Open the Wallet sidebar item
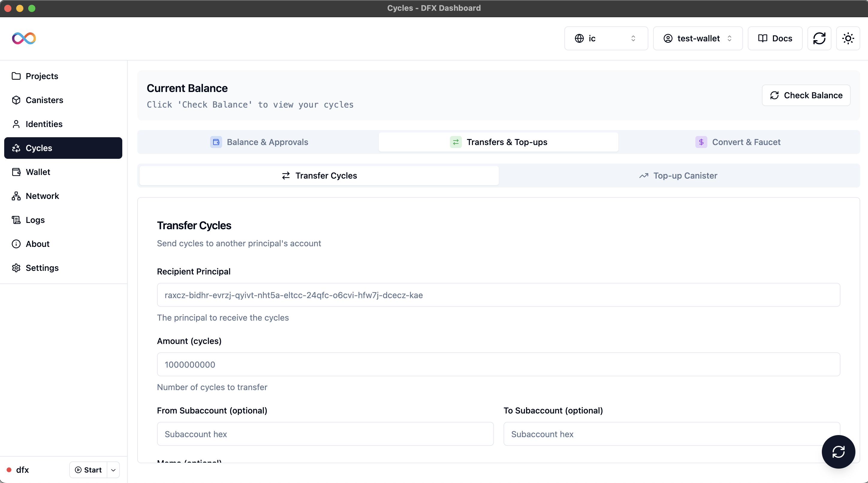 [38, 172]
